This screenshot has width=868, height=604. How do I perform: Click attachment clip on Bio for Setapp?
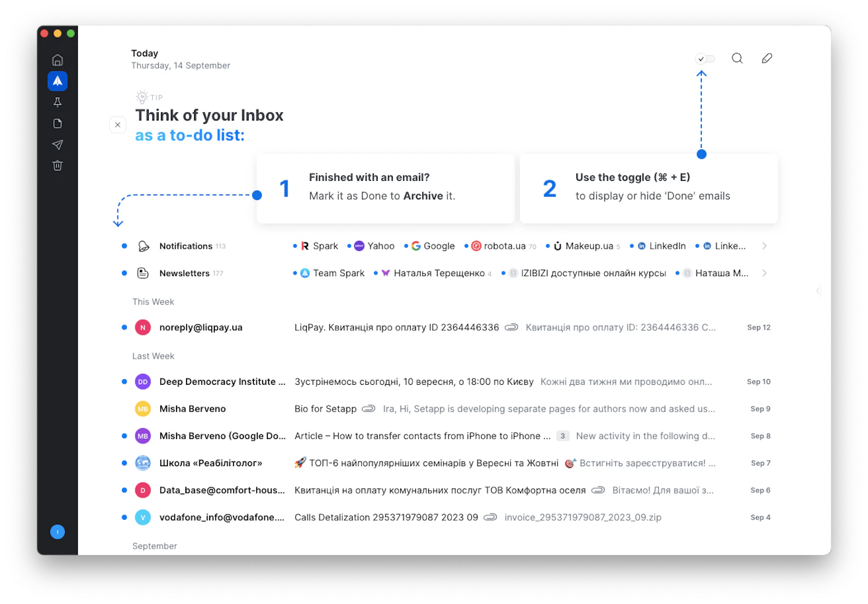[x=368, y=409]
